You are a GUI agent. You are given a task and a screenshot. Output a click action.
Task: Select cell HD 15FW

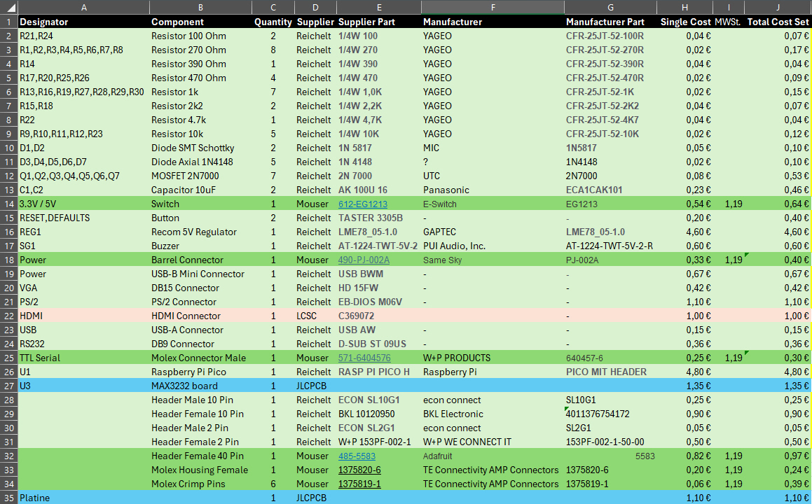[378, 288]
